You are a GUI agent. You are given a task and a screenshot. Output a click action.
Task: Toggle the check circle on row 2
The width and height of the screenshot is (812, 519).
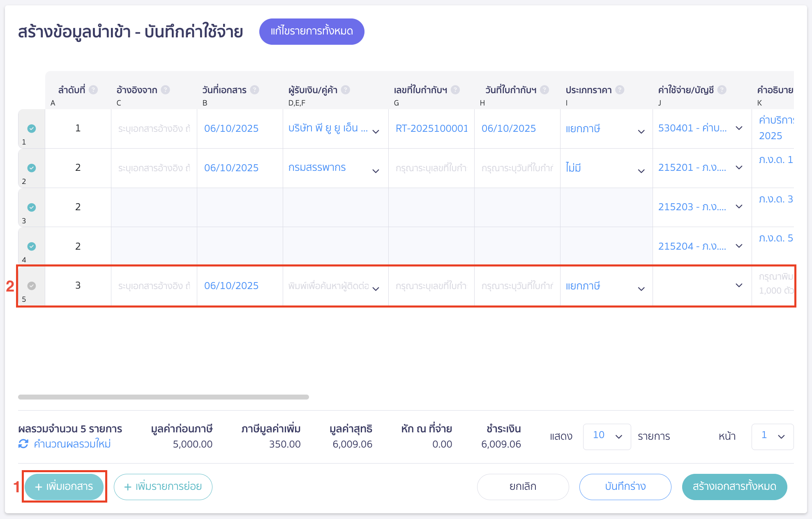pyautogui.click(x=31, y=168)
